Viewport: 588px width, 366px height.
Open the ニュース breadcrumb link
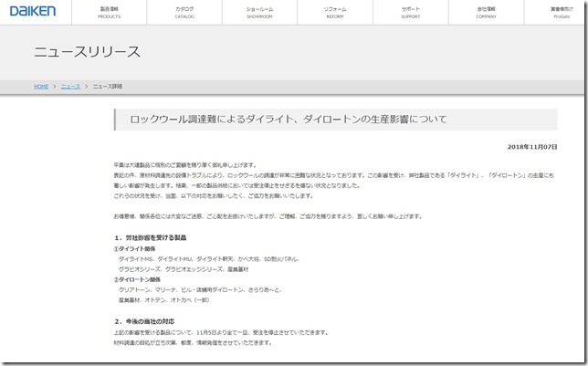pos(70,86)
